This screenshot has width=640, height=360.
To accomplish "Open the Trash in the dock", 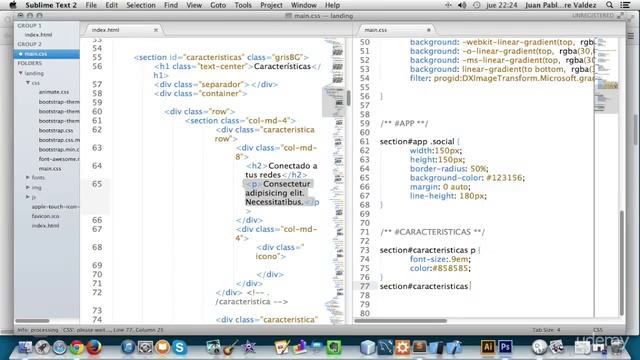I will pyautogui.click(x=617, y=347).
